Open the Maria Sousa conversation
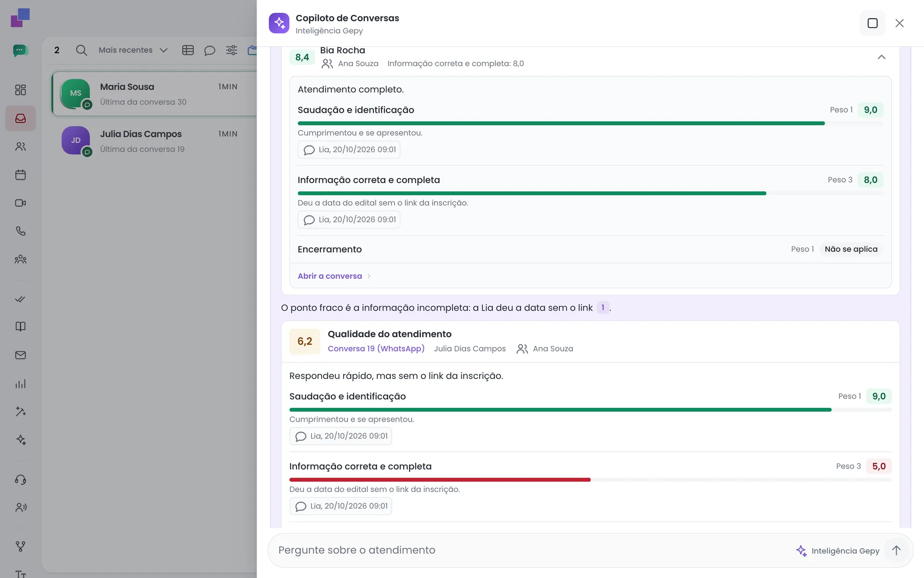924x578 pixels. [154, 94]
